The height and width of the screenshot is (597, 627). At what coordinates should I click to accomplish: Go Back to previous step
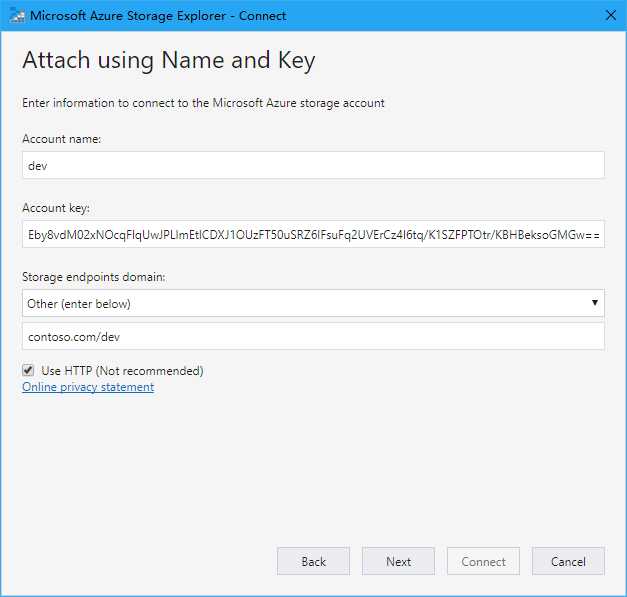point(313,561)
